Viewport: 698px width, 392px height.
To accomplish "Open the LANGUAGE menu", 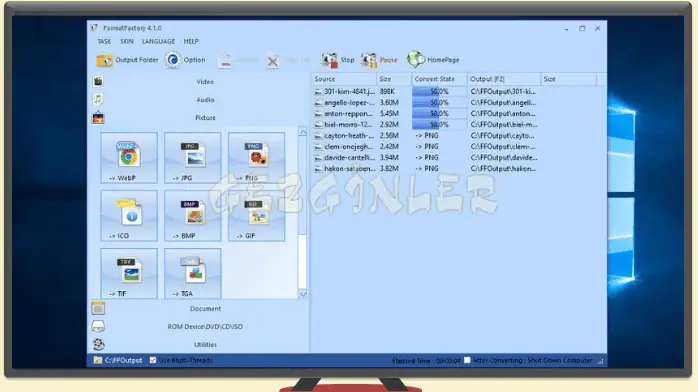I will (158, 41).
